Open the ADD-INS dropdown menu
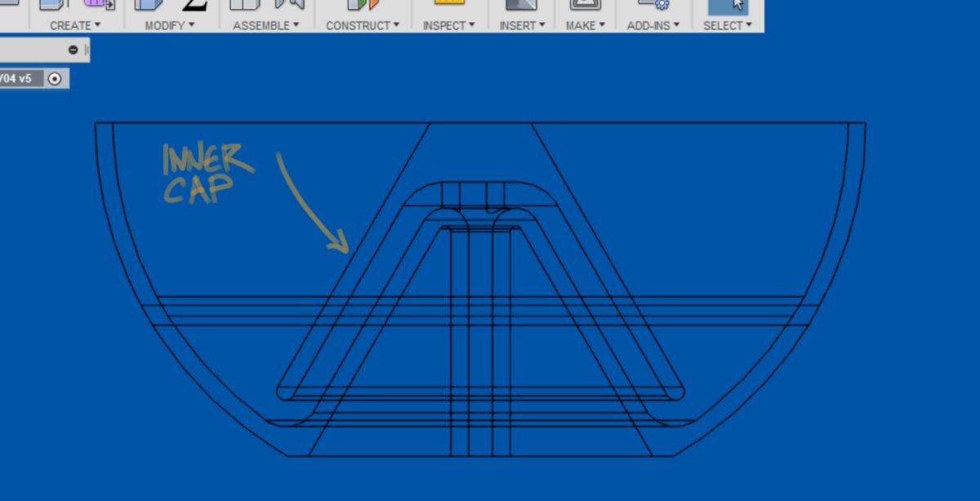The image size is (980, 501). click(653, 25)
